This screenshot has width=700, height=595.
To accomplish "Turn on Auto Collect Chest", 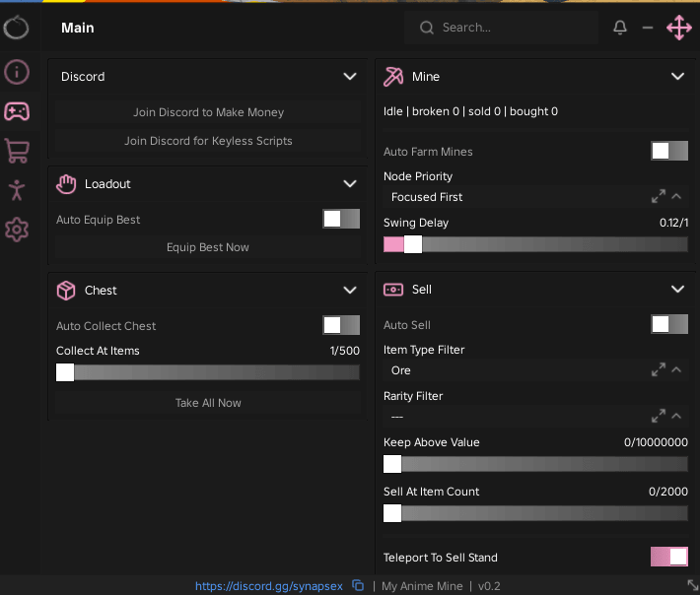I will (x=341, y=325).
